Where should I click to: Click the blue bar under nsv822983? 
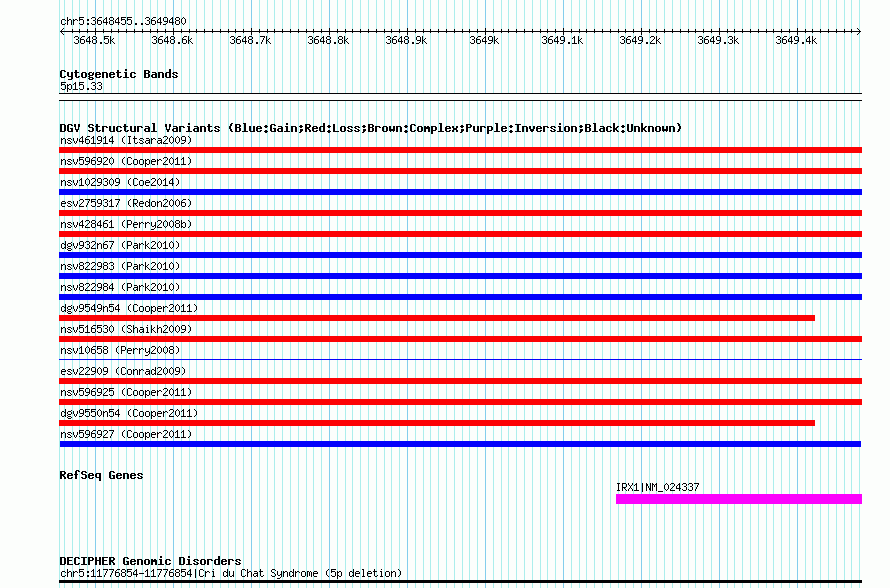[460, 276]
